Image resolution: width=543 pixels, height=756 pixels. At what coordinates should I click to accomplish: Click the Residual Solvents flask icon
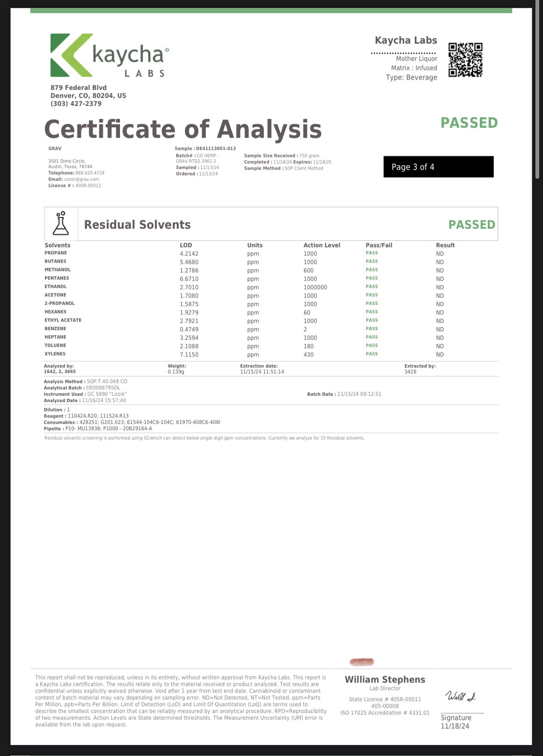click(x=61, y=223)
